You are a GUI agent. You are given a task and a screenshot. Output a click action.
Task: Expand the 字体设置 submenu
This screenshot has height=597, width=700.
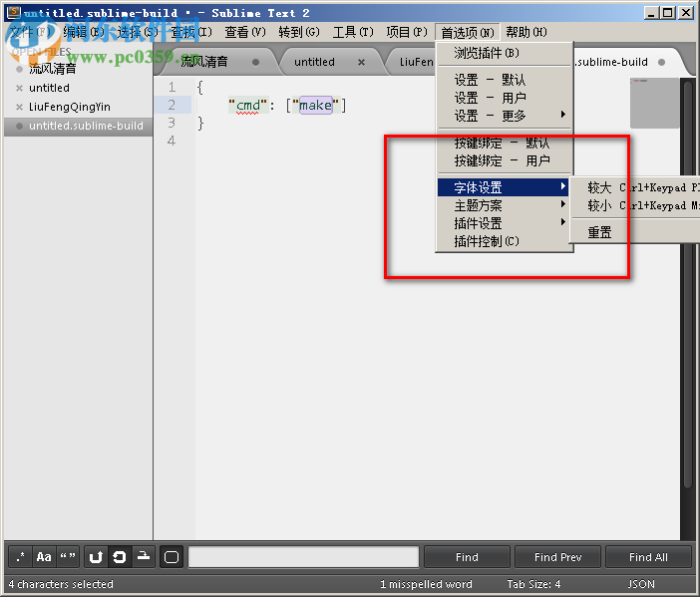(503, 187)
